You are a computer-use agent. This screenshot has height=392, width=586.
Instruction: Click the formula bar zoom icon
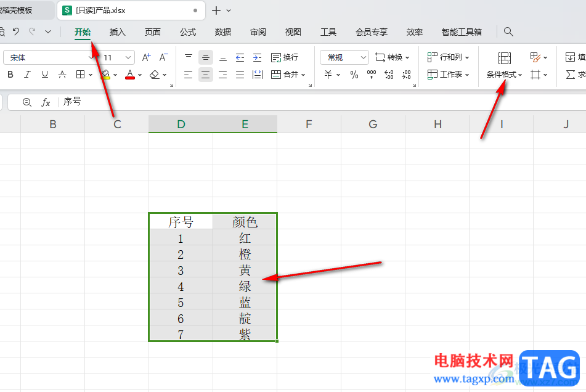[x=26, y=102]
